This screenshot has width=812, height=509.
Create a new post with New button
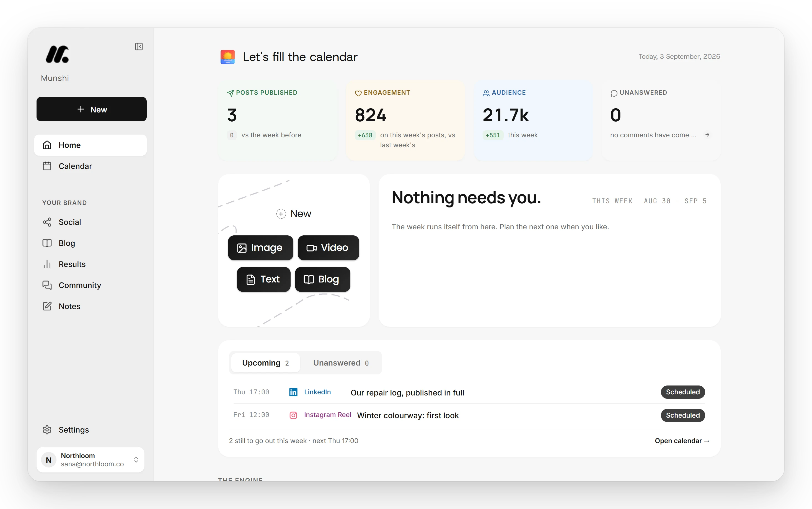92,109
